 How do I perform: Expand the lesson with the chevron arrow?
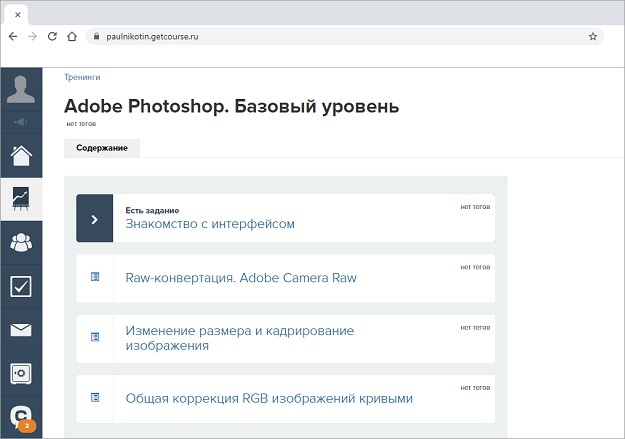point(94,219)
